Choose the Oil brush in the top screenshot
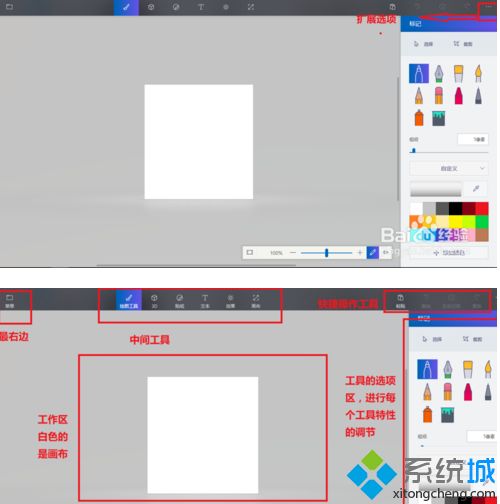This screenshot has height=504, width=500. click(x=459, y=73)
